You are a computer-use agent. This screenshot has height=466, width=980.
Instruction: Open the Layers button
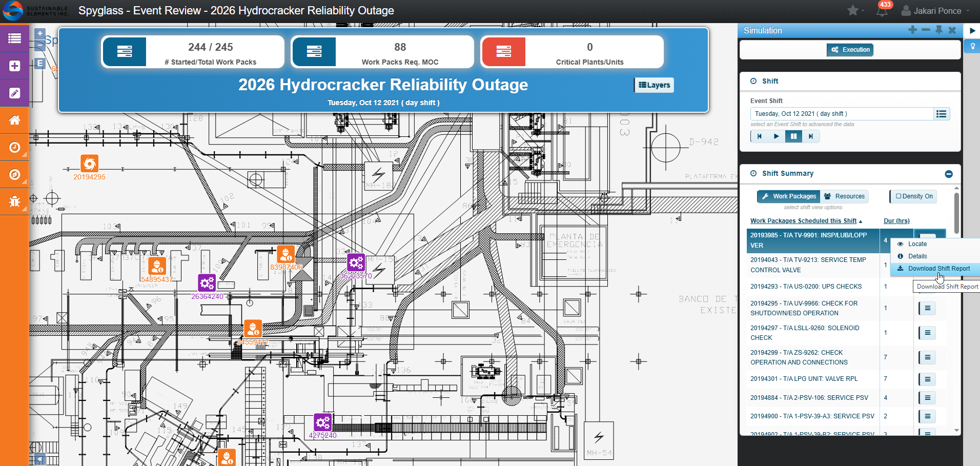point(654,85)
